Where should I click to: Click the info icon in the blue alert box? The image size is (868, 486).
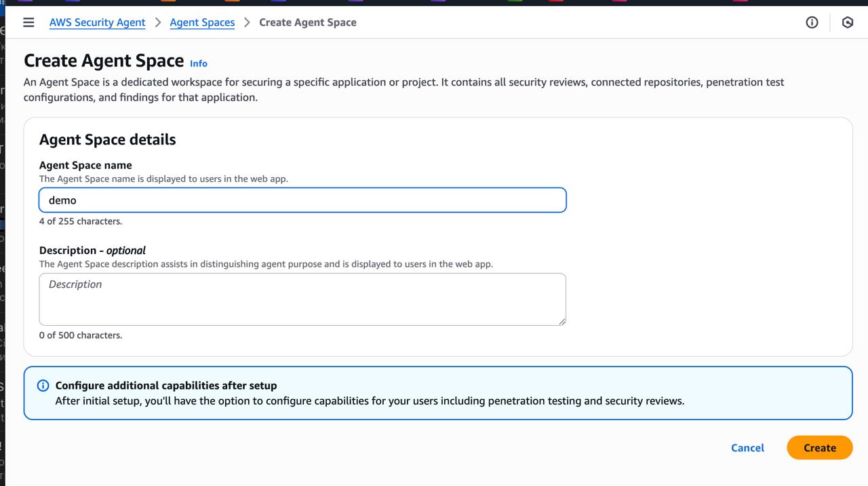tap(43, 386)
